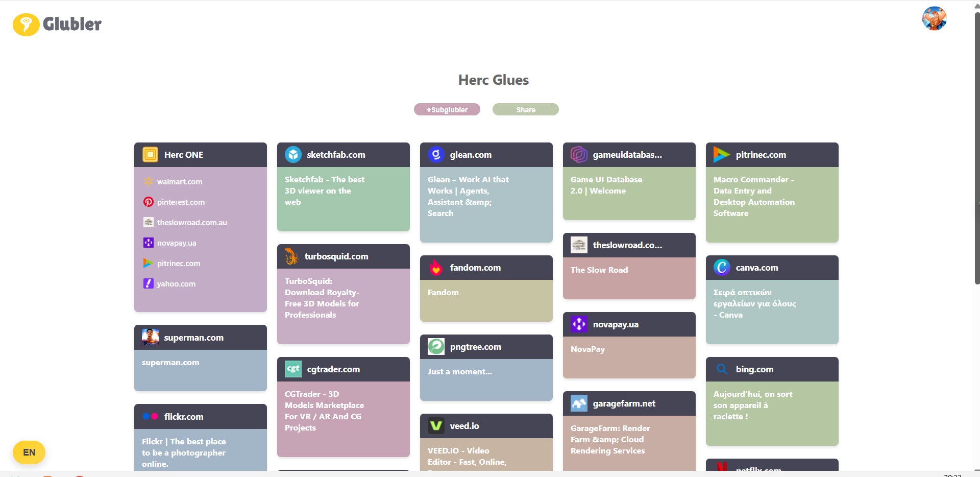Click the TurboSquid squid icon
980x477 pixels.
pos(291,256)
